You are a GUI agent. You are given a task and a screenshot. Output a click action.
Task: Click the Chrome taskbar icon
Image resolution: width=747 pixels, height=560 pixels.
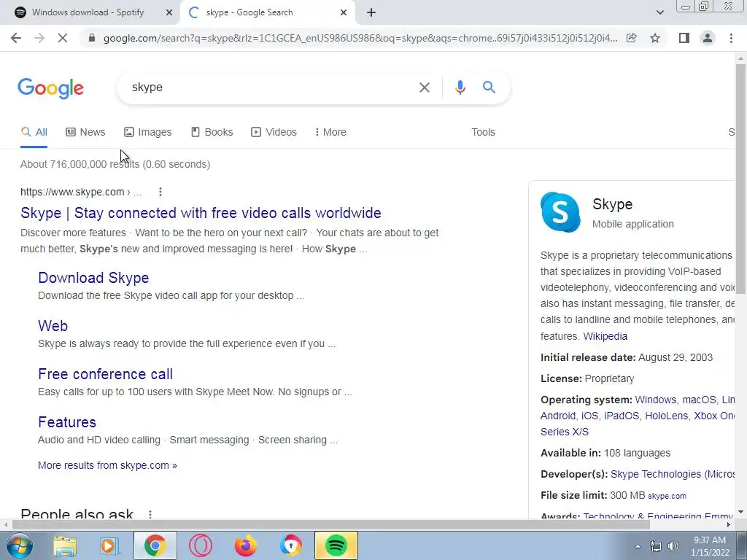[x=155, y=545]
